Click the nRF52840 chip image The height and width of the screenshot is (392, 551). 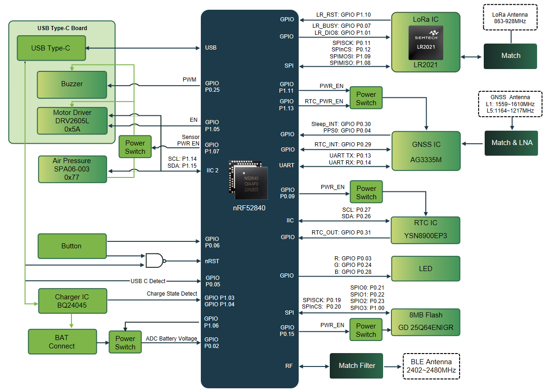tap(248, 180)
